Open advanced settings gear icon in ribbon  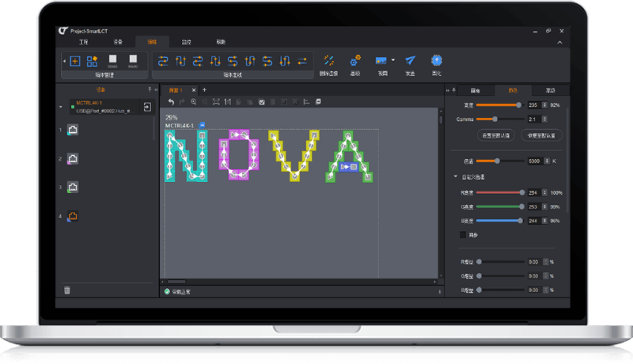355,60
